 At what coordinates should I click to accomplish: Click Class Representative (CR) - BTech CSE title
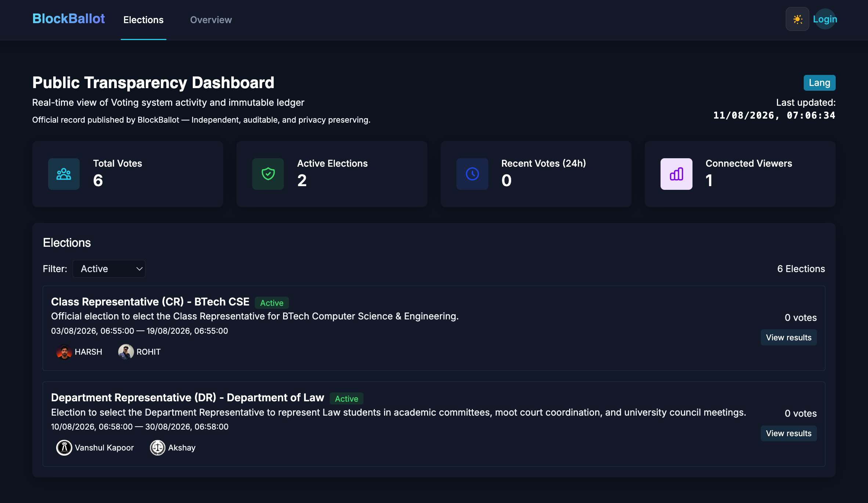coord(150,302)
